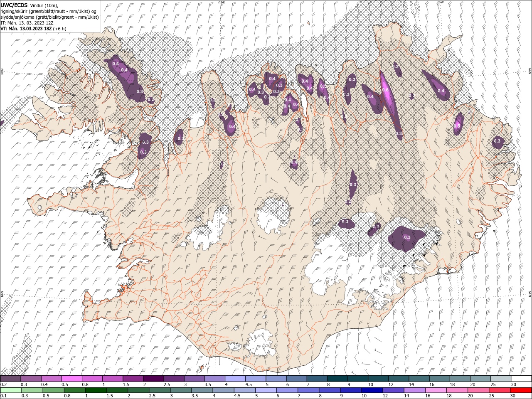Pick the snow scale swatch between 1 and 1.5

click(113, 379)
